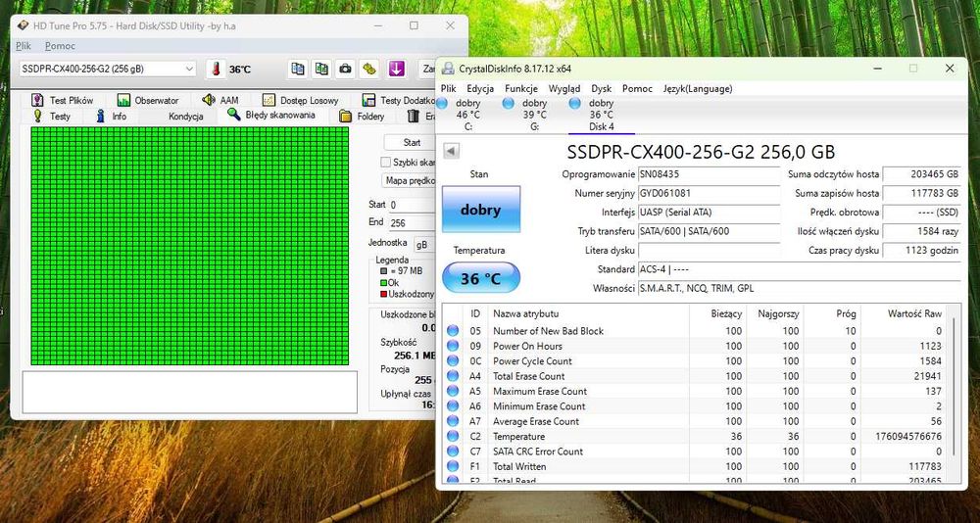
Task: Click the status orb for Total Erase Count
Action: point(453,376)
